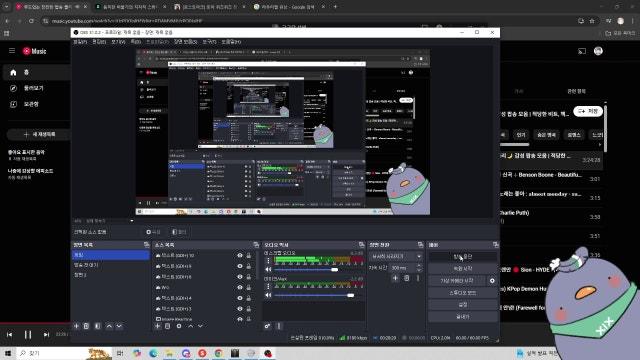This screenshot has width=640, height=360.
Task: Click the stop streaming button in controls
Action: 462,257
